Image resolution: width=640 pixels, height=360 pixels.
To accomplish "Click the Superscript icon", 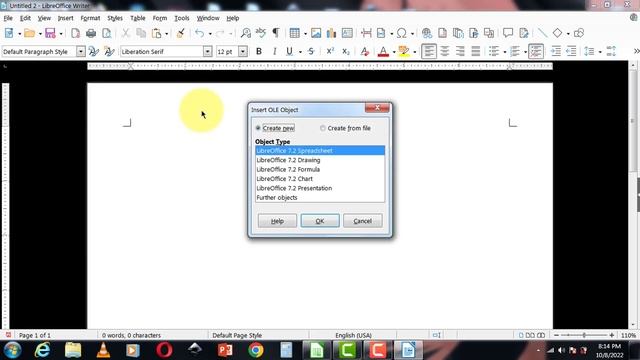I will 330,51.
